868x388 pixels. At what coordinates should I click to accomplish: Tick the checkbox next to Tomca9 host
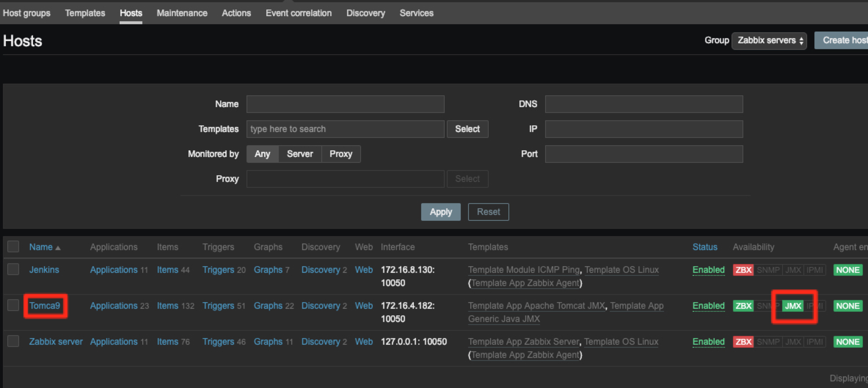pos(13,305)
